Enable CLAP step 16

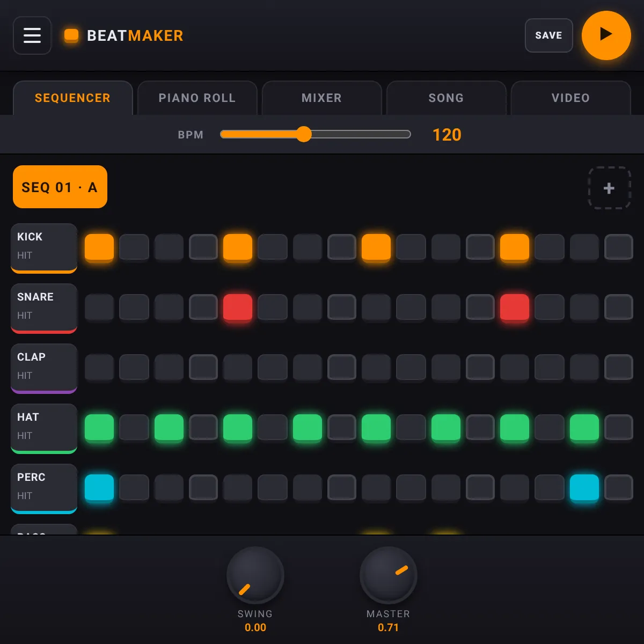619,367
